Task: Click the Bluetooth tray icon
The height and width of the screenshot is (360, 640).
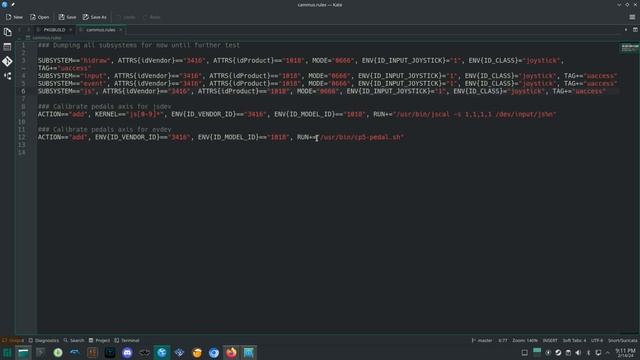Action: (x=588, y=353)
